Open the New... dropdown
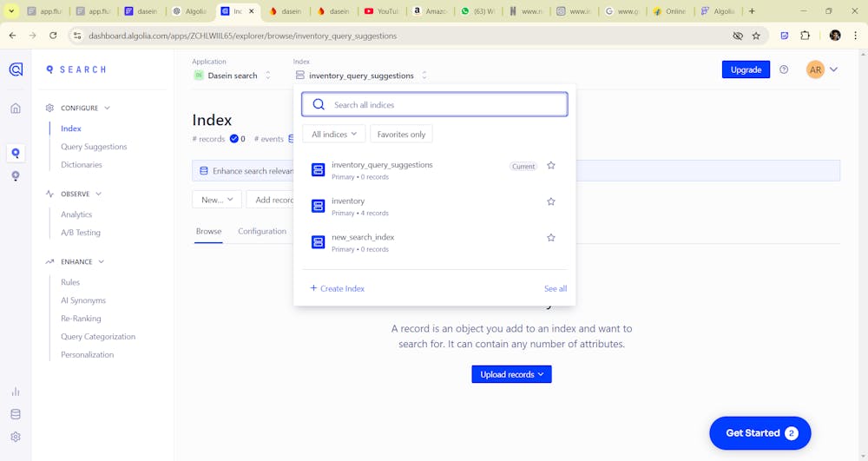868x461 pixels. click(x=216, y=200)
